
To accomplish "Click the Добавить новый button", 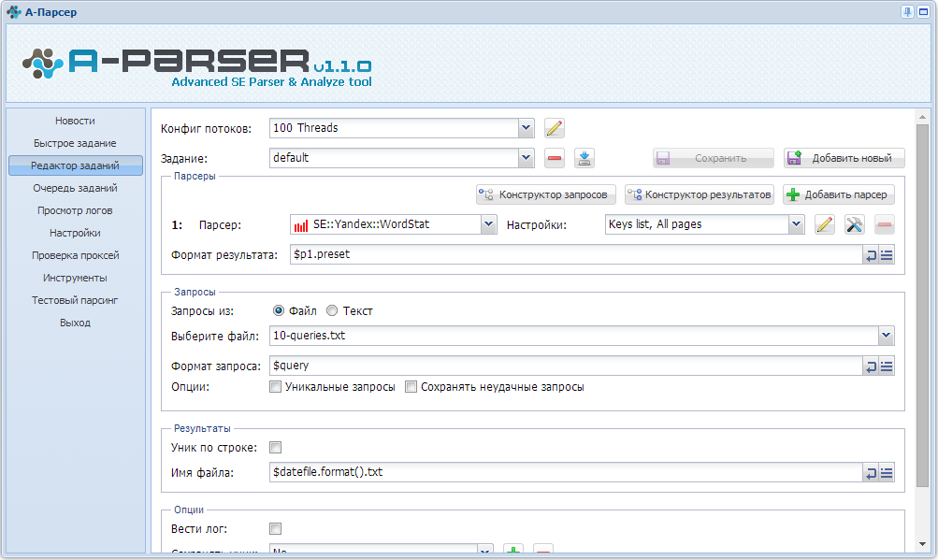I will 844,159.
